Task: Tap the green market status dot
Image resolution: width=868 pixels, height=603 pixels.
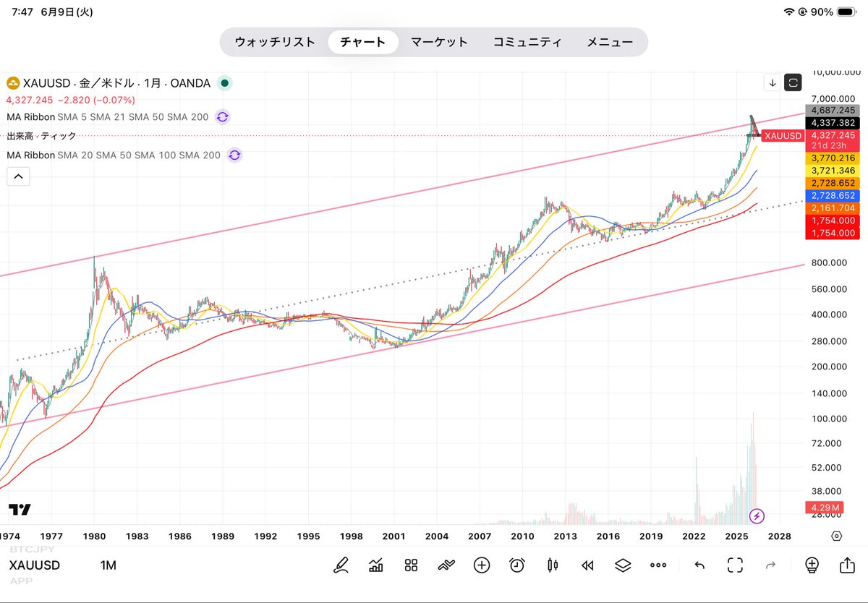Action: coord(225,83)
